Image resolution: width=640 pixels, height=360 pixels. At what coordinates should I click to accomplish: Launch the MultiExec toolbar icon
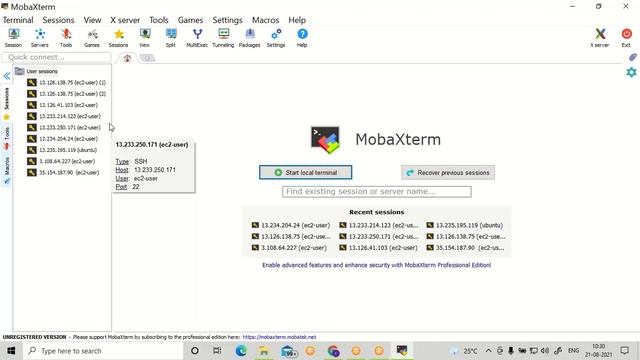click(x=197, y=38)
